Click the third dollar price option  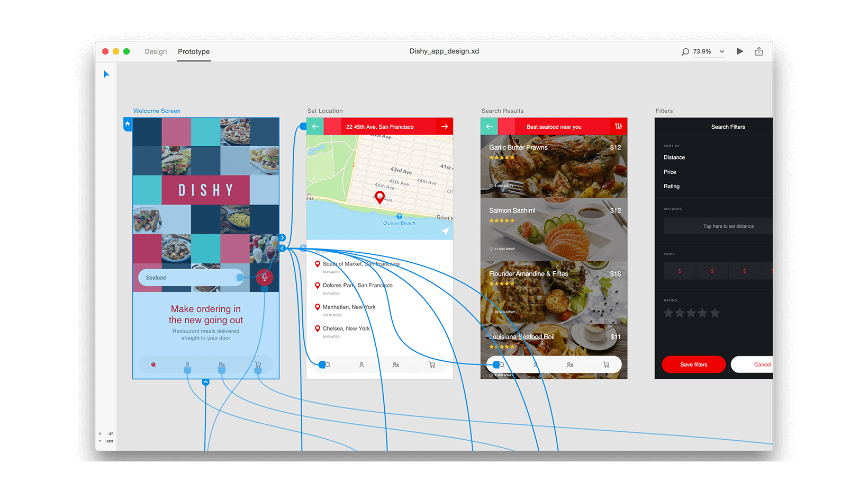click(745, 271)
